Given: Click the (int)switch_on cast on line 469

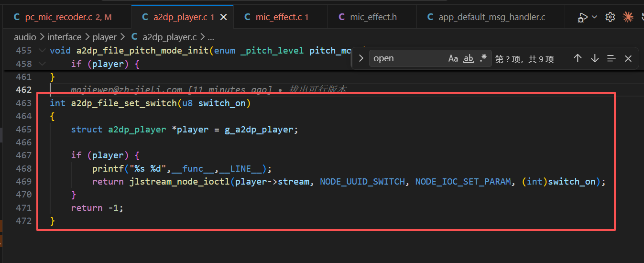Looking at the screenshot, I should coord(558,182).
